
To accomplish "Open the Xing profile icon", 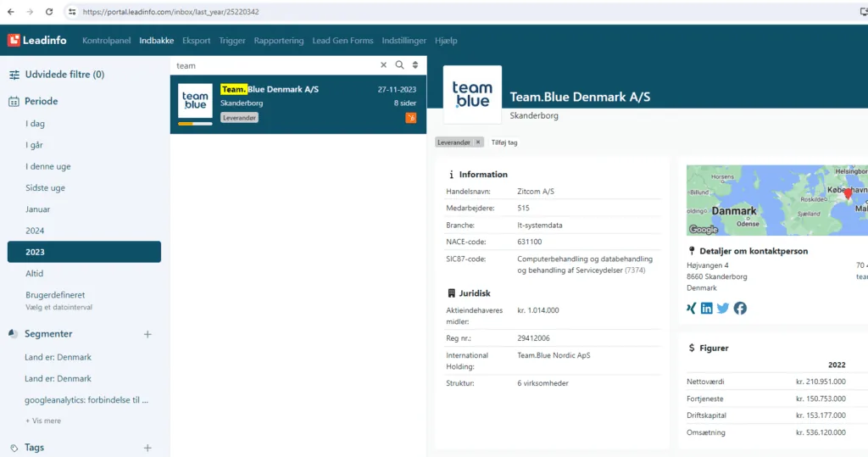I will click(x=691, y=308).
